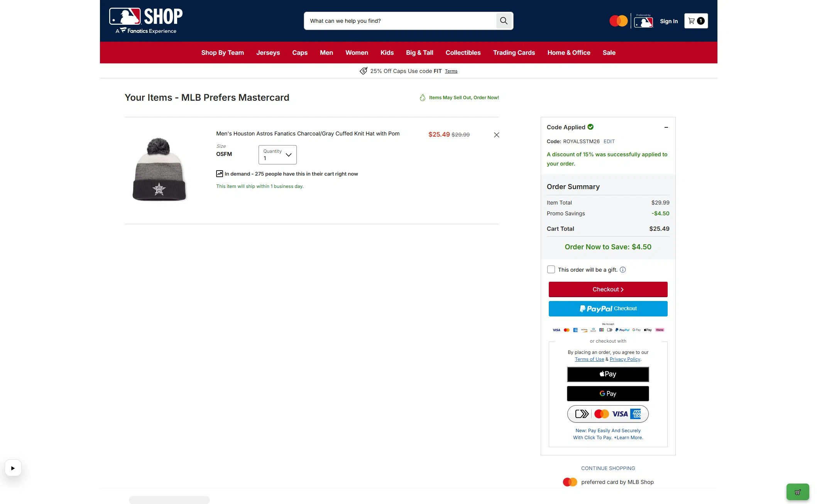Click the Order Now to Save: $4.50 text
Image resolution: width=817 pixels, height=504 pixels.
[608, 247]
